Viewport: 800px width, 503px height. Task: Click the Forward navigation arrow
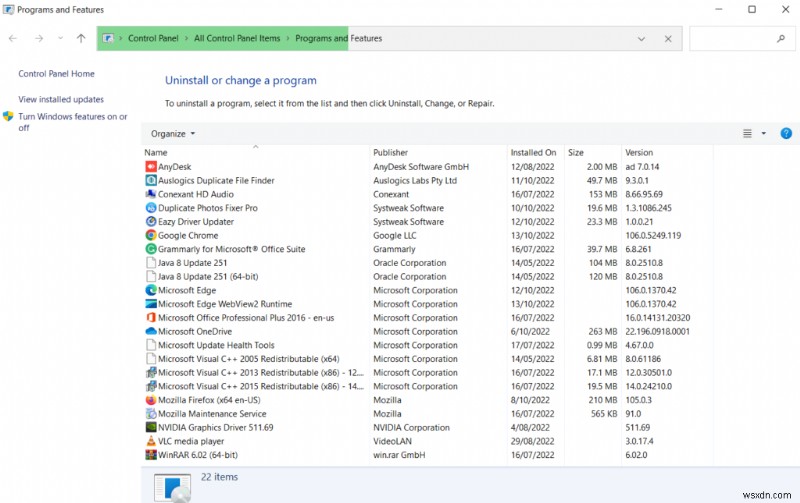(x=39, y=38)
